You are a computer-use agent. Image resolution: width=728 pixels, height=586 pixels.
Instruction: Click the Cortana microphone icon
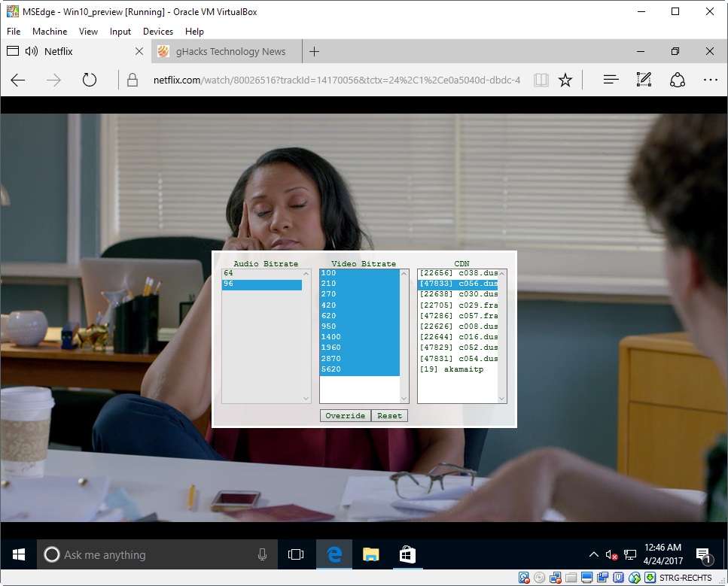[x=262, y=554]
